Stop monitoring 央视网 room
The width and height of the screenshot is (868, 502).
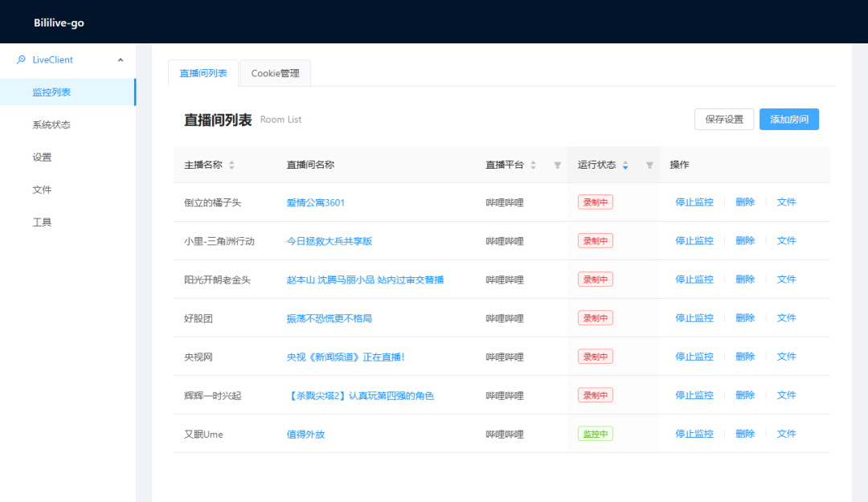694,357
